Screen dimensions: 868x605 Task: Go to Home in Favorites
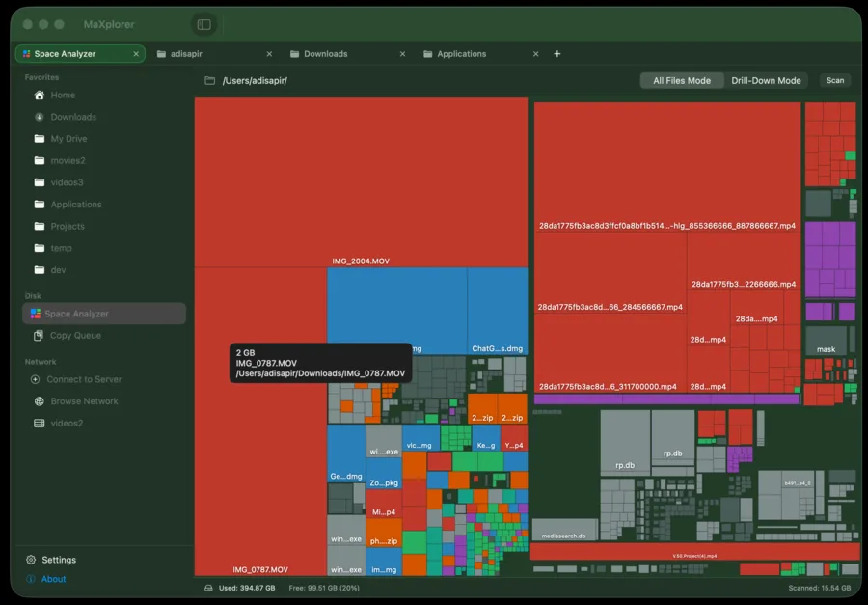tap(104, 96)
